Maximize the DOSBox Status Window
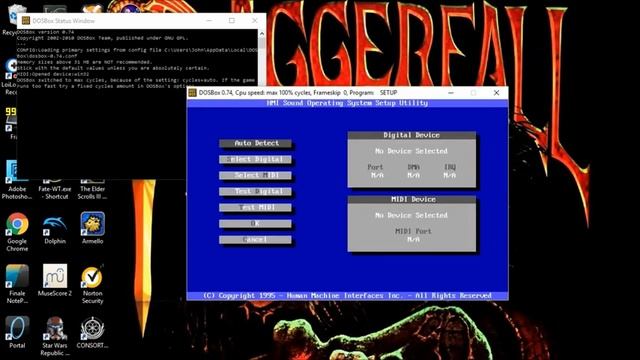The image size is (640, 360). [232, 20]
